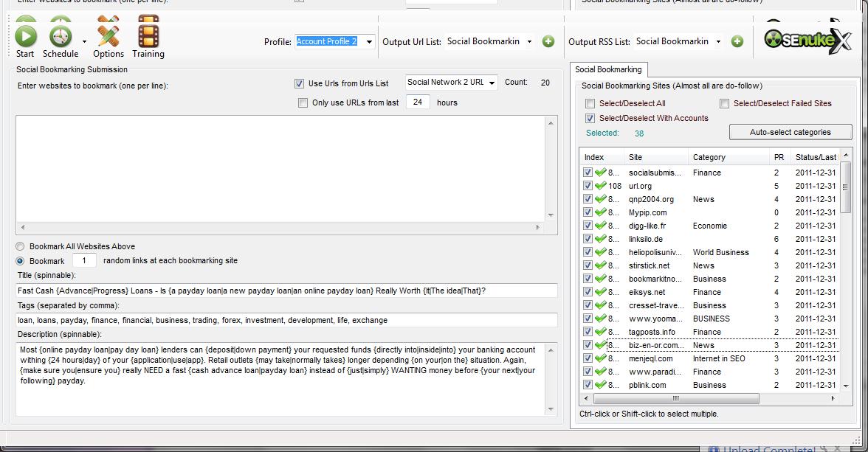
Task: Click green status checkmark for stirstick.net
Action: pyautogui.click(x=600, y=265)
